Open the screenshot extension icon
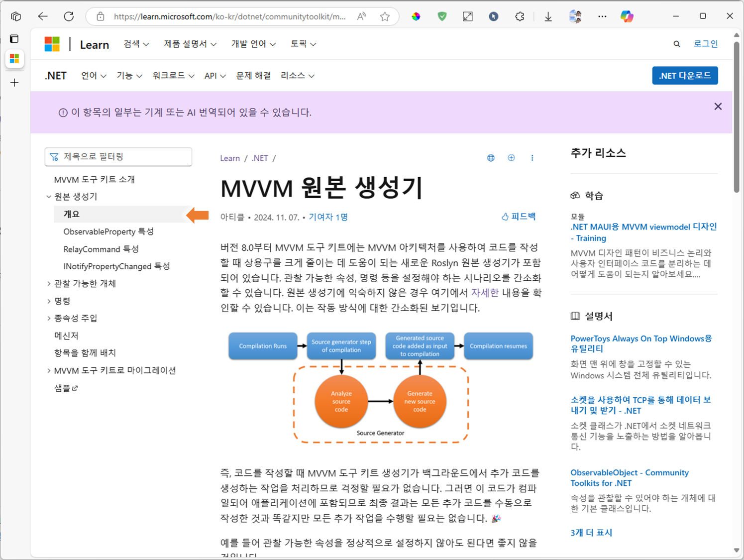This screenshot has height=560, width=744. click(x=468, y=16)
